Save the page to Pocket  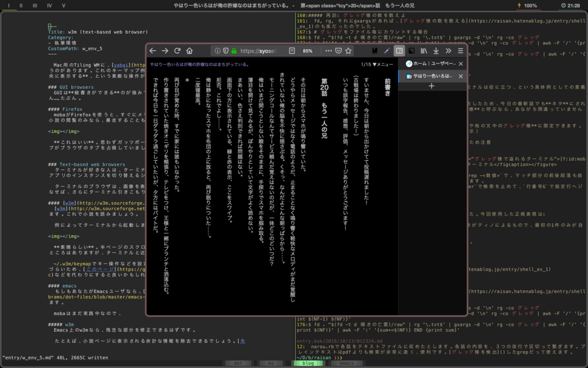pos(338,51)
